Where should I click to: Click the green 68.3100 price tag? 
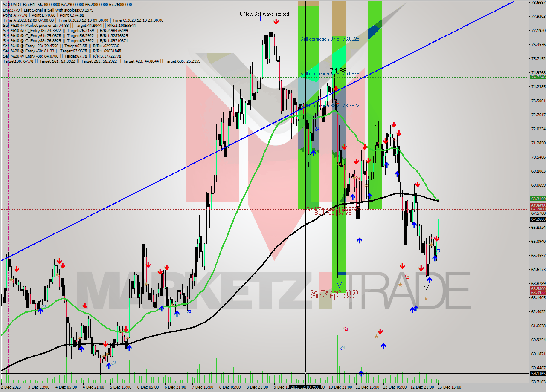(x=537, y=199)
